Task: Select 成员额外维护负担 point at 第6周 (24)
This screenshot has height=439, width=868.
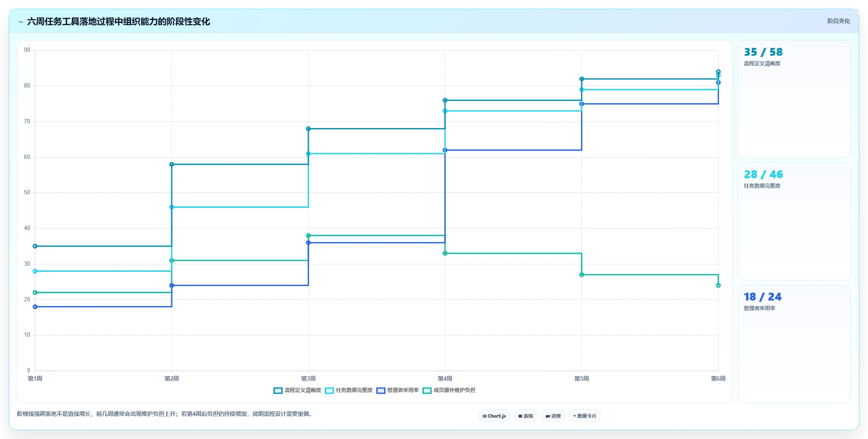Action: (x=718, y=285)
